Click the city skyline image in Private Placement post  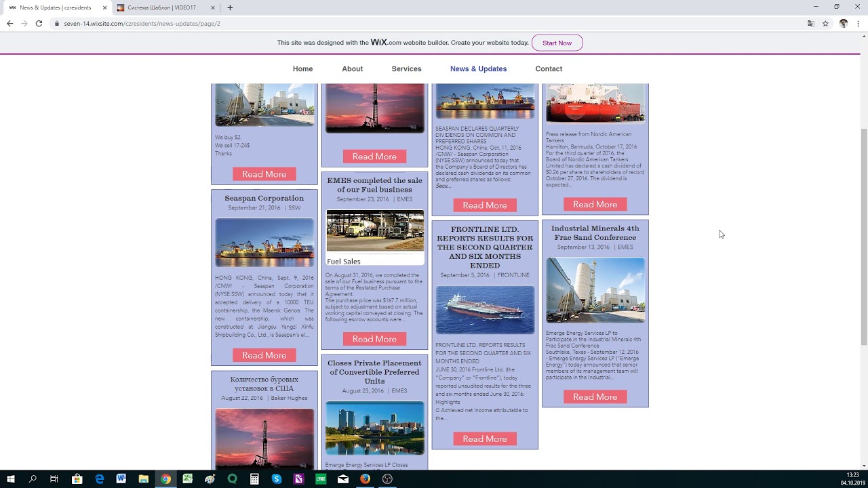coord(374,428)
